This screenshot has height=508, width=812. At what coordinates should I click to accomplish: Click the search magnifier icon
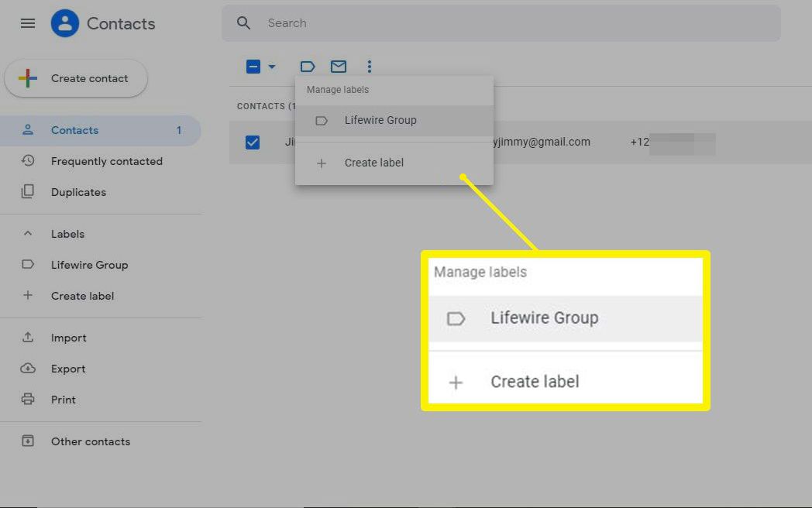(243, 22)
